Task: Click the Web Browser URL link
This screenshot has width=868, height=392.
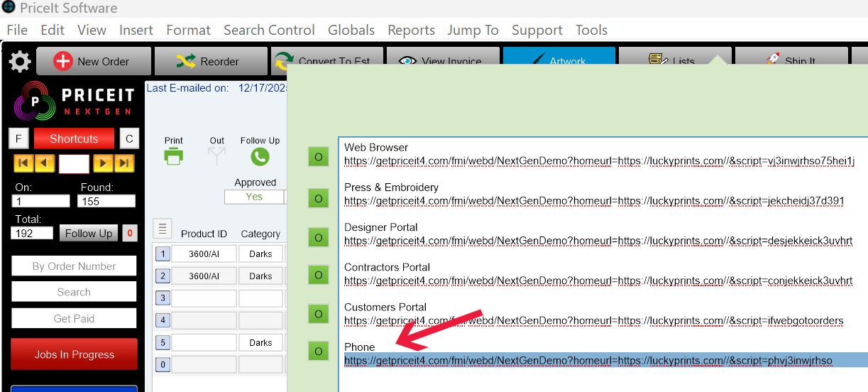Action: pos(599,161)
